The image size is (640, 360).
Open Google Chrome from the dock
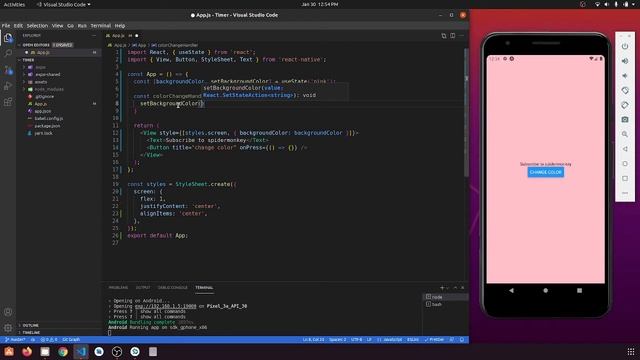point(63,351)
